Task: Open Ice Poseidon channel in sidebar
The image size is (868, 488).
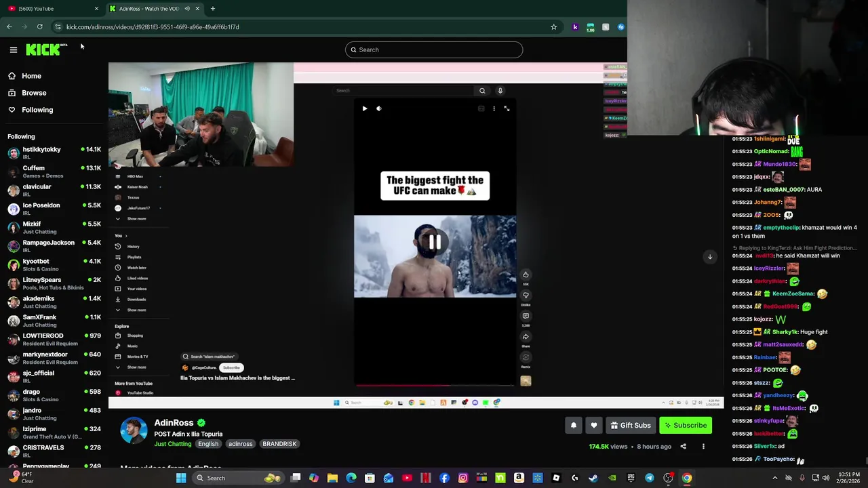Action: [54, 209]
